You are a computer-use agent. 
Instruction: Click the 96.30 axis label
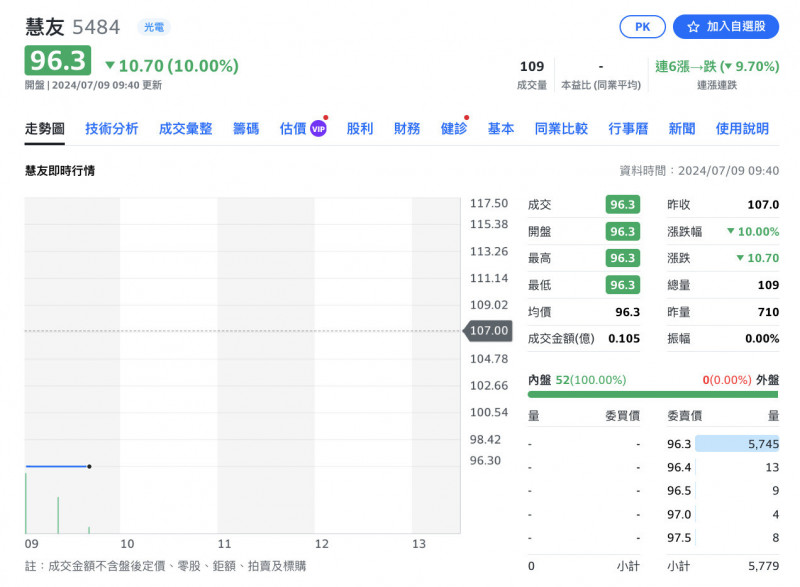coord(485,460)
